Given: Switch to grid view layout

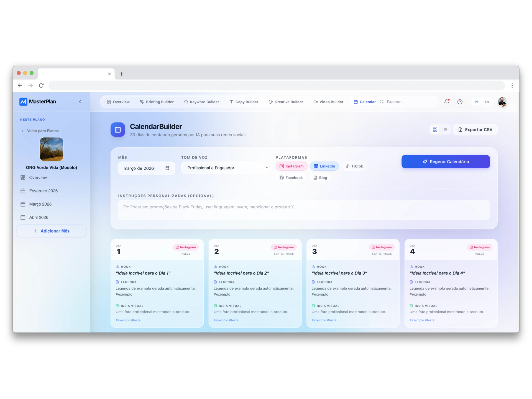Looking at the screenshot, I should (x=435, y=130).
